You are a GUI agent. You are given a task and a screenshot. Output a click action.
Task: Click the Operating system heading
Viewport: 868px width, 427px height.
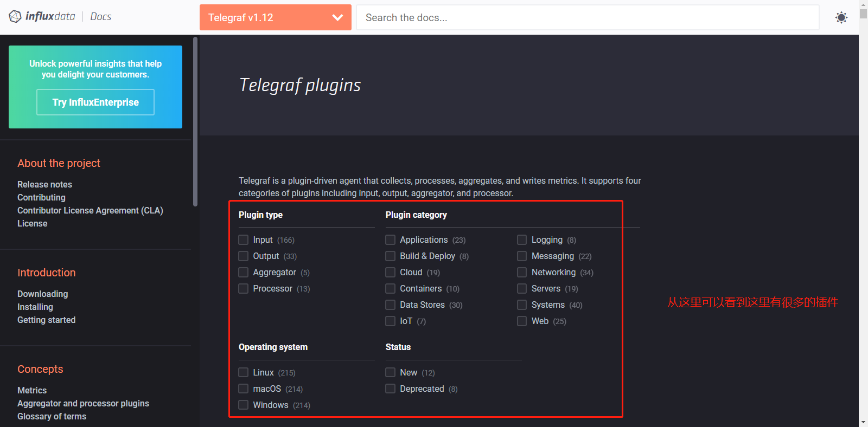(273, 347)
